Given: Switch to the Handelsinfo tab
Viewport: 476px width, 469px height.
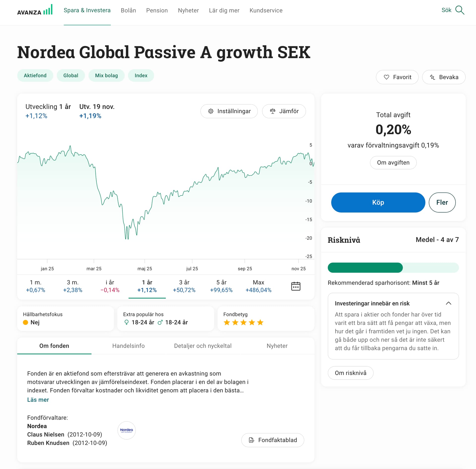Looking at the screenshot, I should click(128, 346).
